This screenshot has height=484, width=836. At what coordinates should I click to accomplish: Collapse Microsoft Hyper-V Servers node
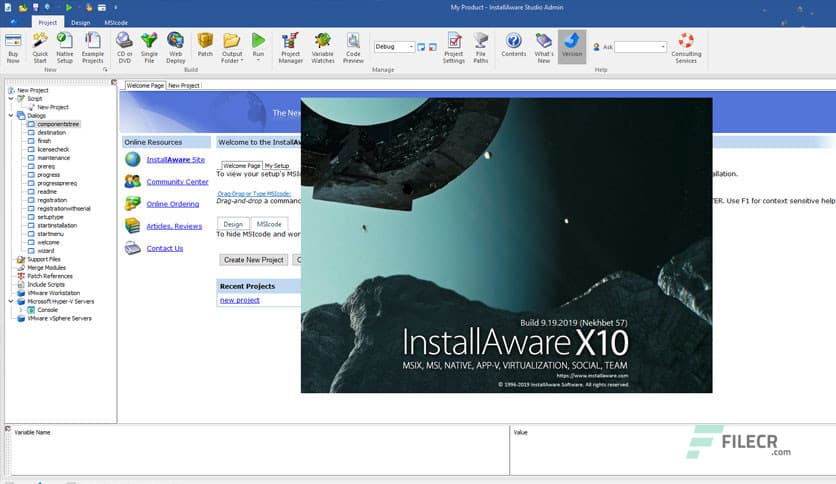(11, 301)
